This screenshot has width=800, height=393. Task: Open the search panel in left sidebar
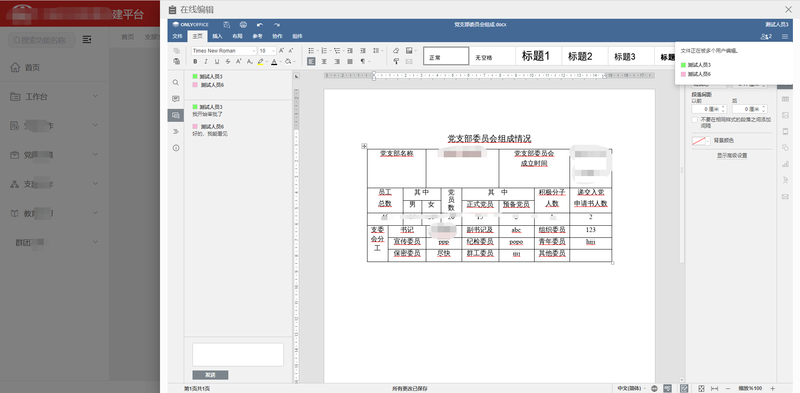(x=176, y=82)
